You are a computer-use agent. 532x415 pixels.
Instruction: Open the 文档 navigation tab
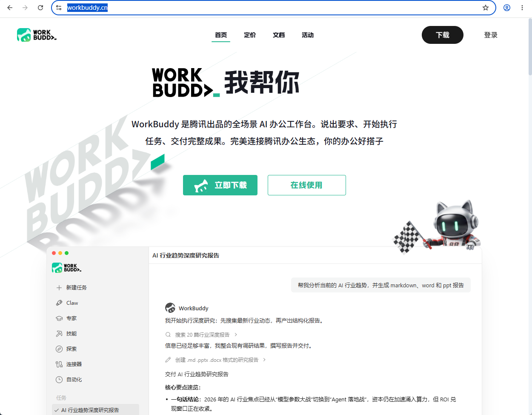pos(279,35)
